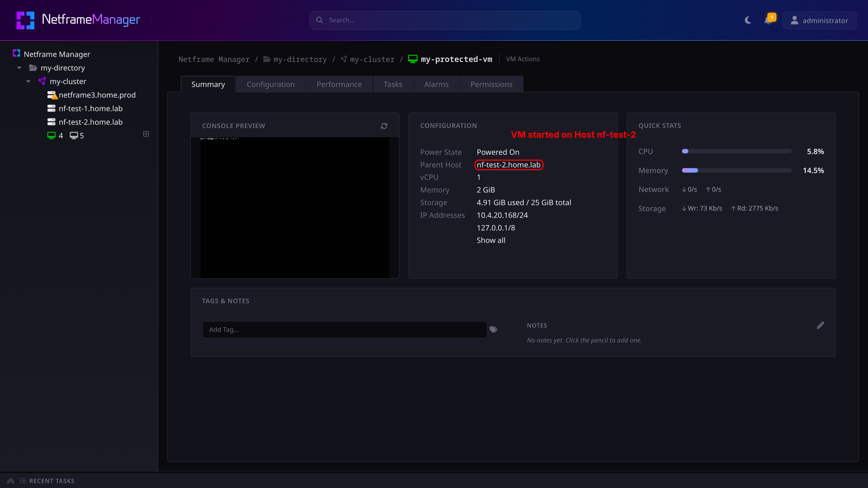Viewport: 868px width, 488px height.
Task: Select running VMs green monitor icon
Action: (51, 135)
